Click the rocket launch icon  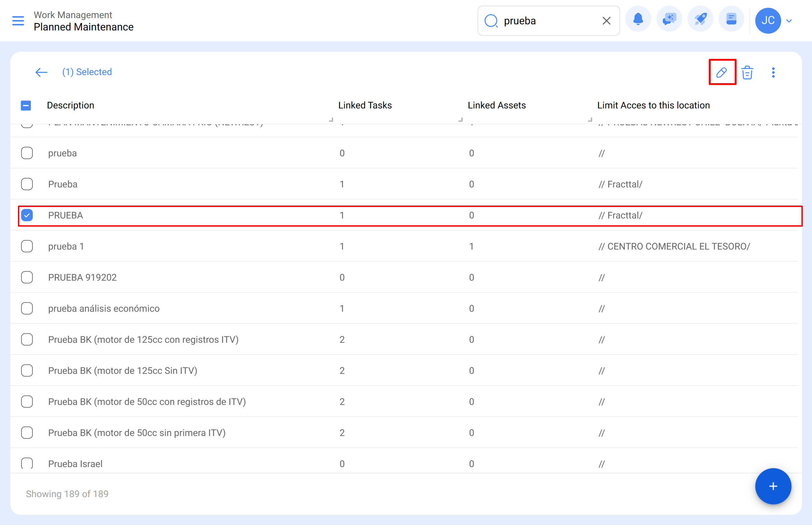tap(700, 19)
